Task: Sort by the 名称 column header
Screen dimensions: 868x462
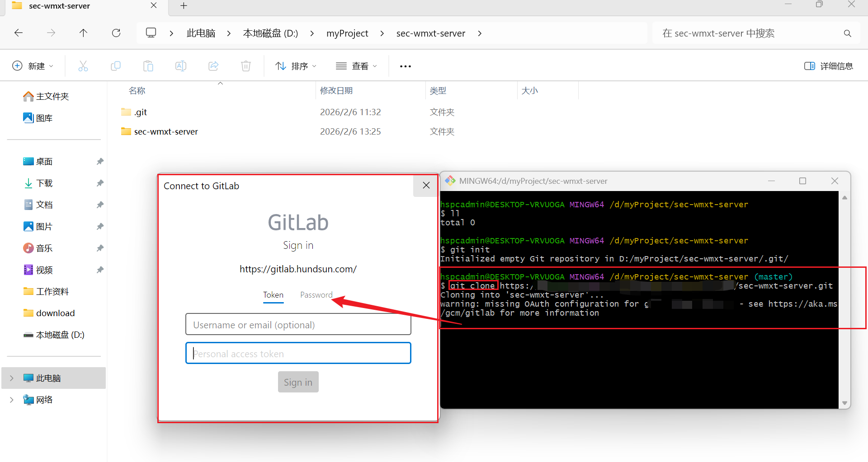Action: [137, 91]
